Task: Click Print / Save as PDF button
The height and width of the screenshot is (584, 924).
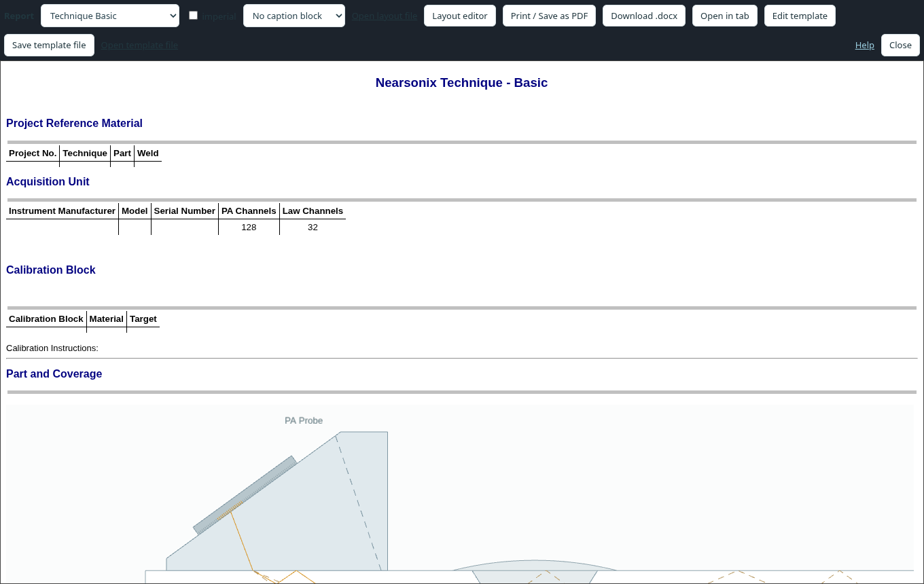Action: coord(550,16)
